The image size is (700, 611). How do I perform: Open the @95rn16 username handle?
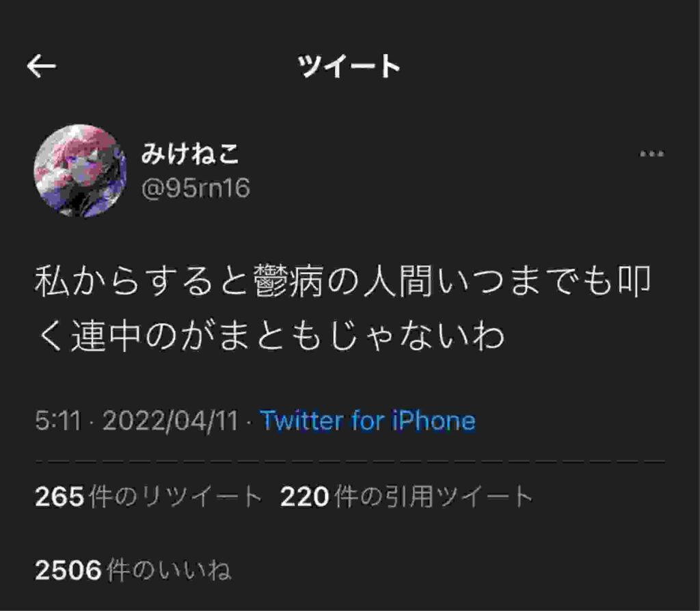[x=196, y=188]
